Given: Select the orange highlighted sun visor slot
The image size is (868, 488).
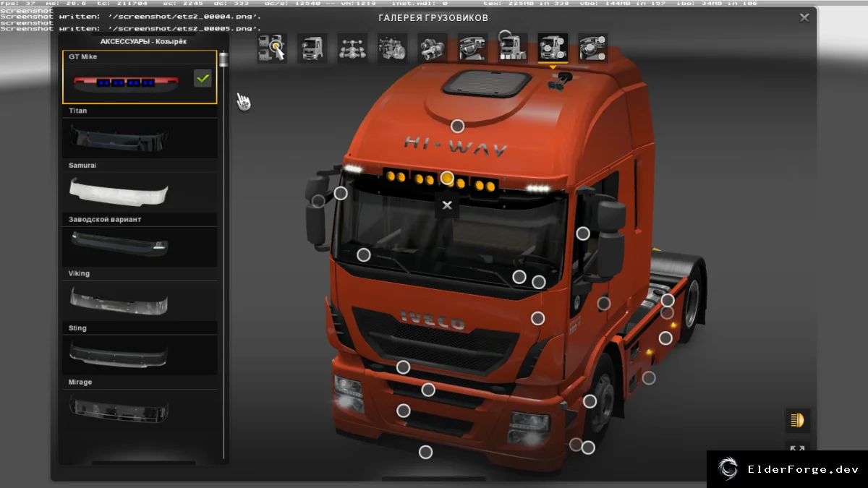Looking at the screenshot, I should coord(447,178).
